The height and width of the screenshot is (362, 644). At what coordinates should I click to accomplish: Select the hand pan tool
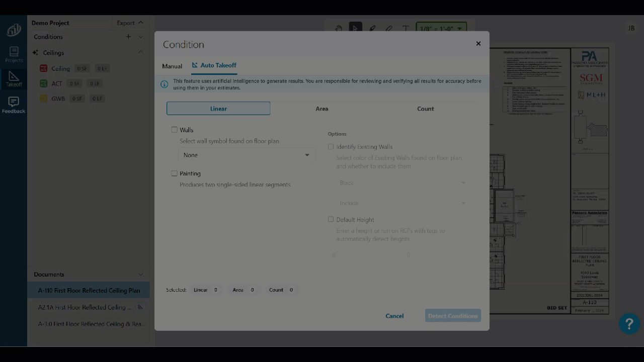click(339, 29)
